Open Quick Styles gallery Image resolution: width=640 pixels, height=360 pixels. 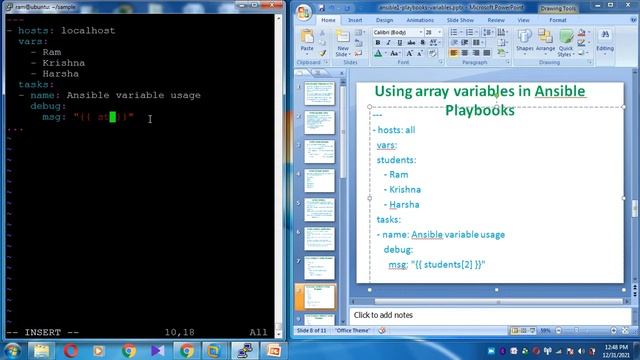566,42
